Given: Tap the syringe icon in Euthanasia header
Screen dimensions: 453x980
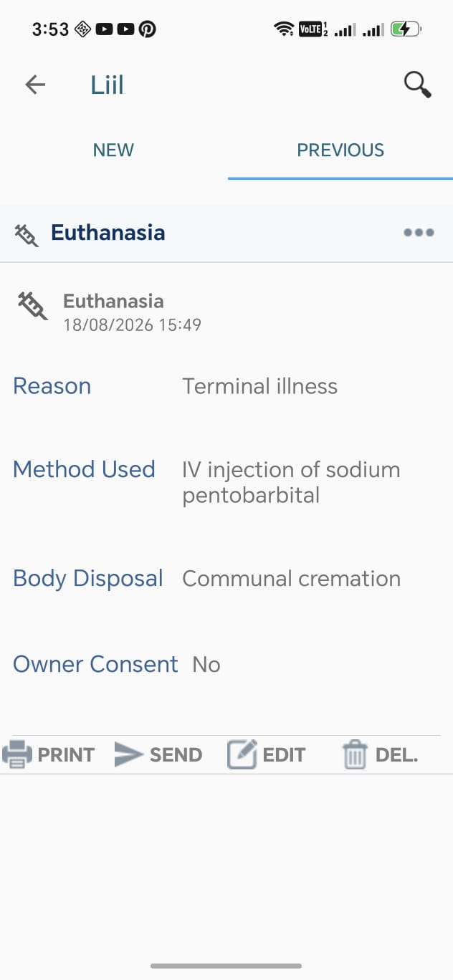Looking at the screenshot, I should [27, 234].
